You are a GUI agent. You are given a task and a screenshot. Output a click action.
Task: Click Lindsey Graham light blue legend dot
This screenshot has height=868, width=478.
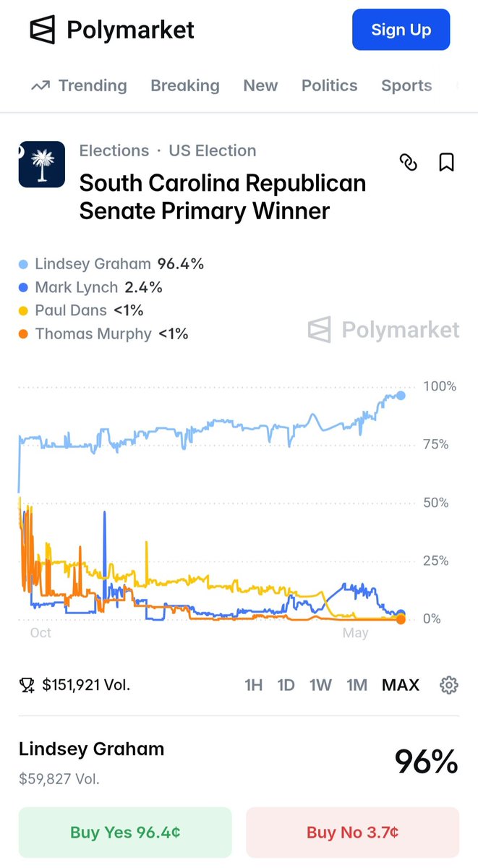(24, 265)
